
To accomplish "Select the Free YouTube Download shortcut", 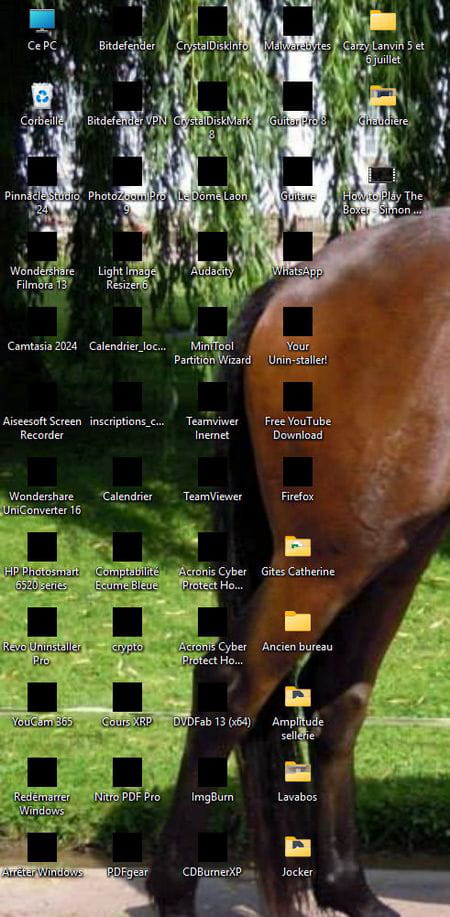I will 297,397.
